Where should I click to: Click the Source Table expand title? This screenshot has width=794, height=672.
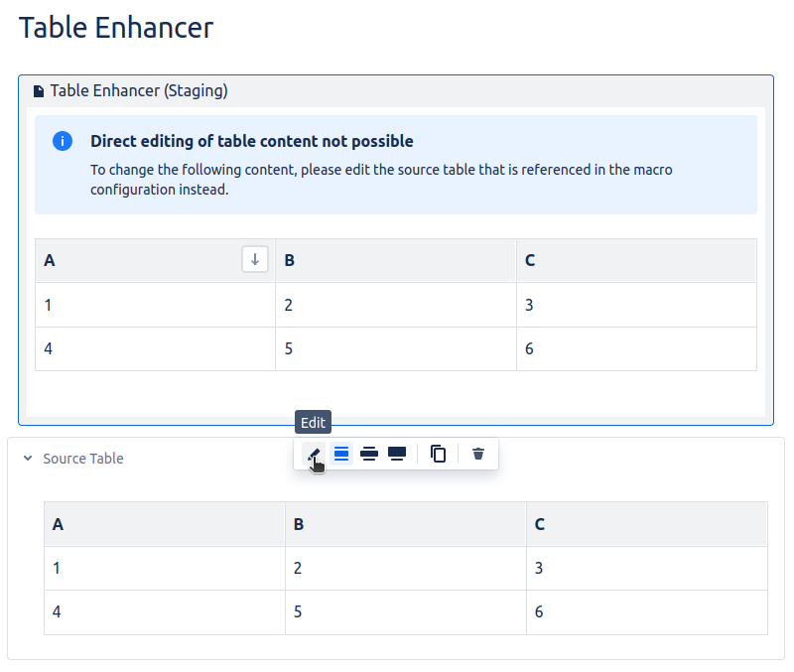pyautogui.click(x=83, y=459)
